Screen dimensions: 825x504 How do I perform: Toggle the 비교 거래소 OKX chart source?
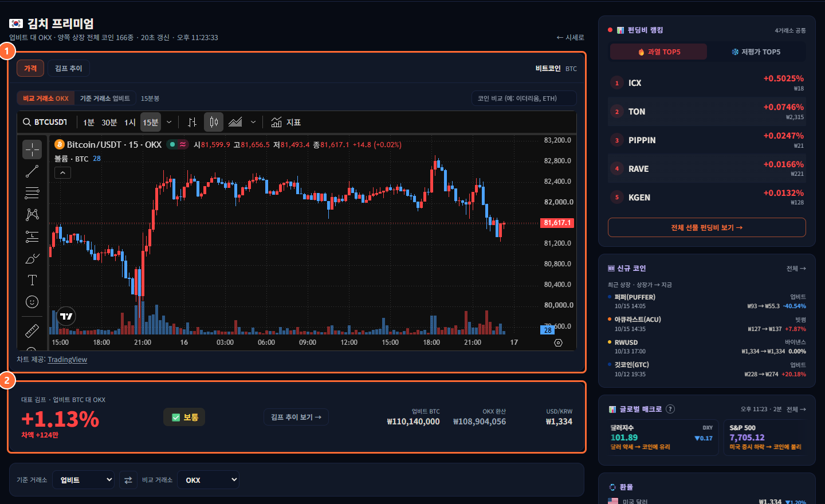tap(46, 99)
